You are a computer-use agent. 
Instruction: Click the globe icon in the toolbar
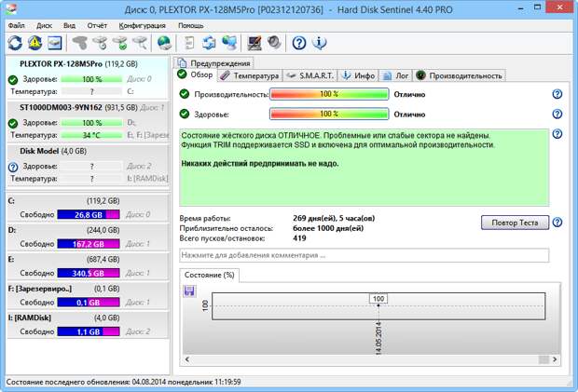[164, 43]
